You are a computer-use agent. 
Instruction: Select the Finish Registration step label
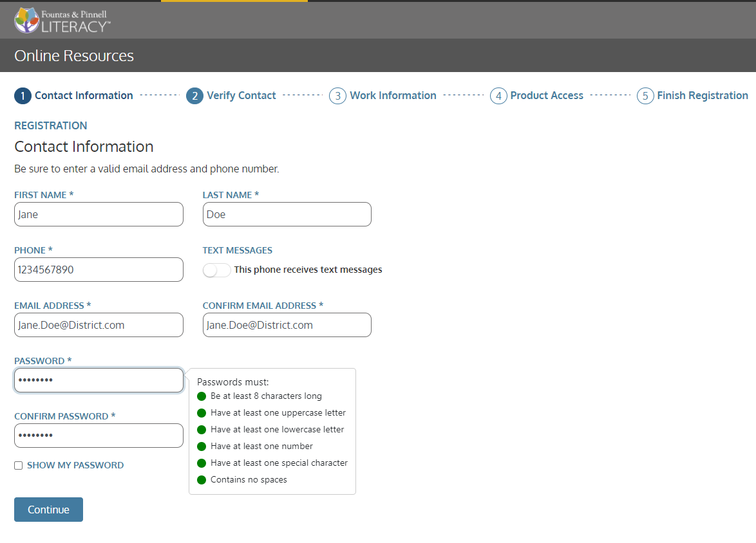point(702,96)
